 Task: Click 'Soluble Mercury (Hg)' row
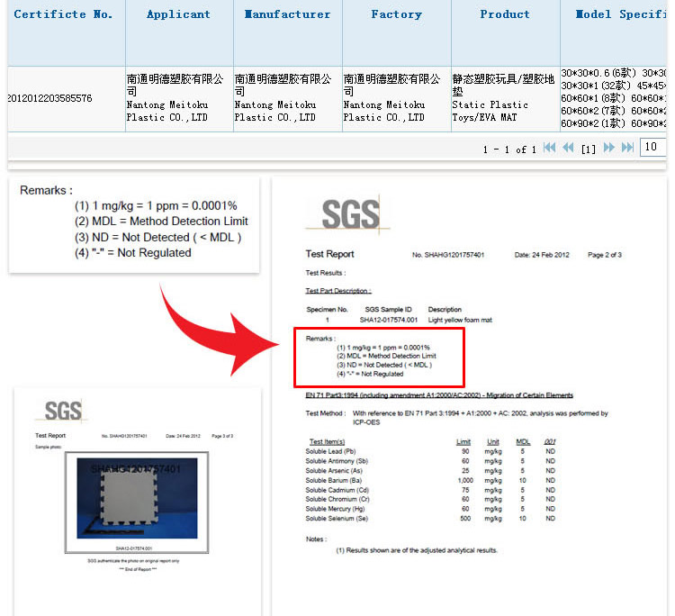click(430, 509)
